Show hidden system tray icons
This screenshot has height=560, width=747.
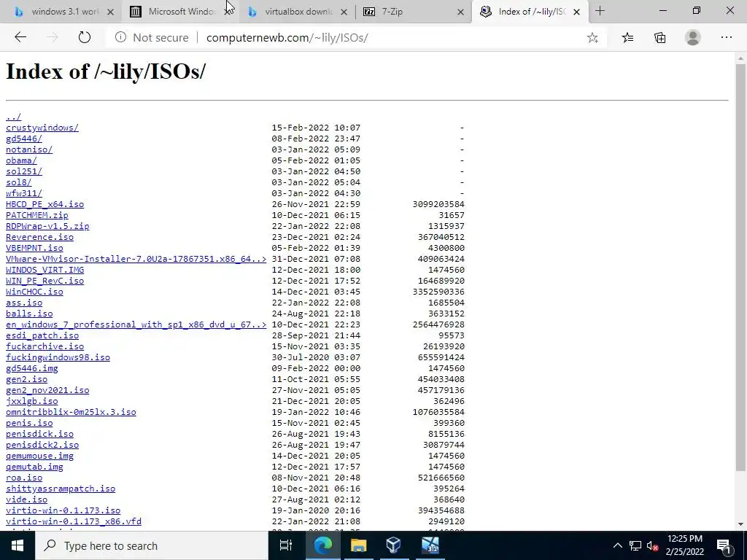click(617, 545)
